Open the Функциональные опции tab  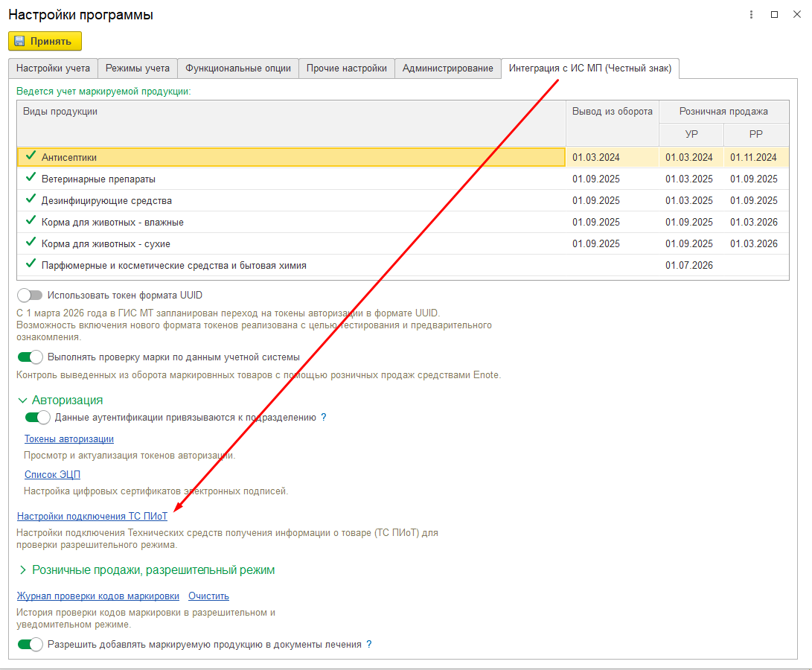pos(238,68)
